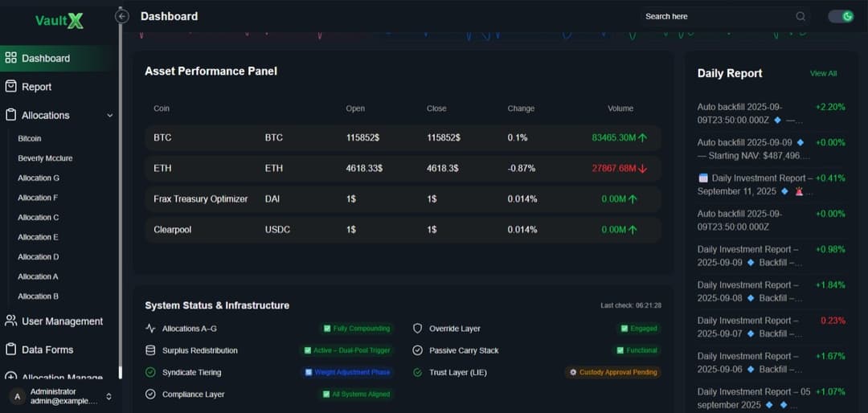
Task: Click the Allocations clipboard icon
Action: pos(10,115)
